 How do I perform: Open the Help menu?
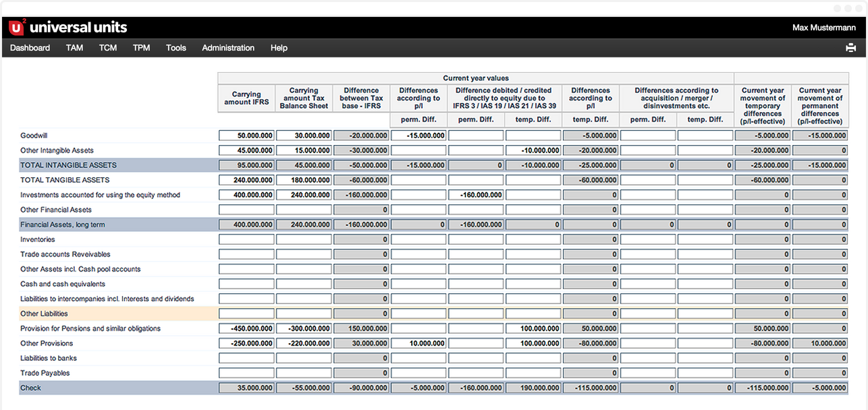(279, 48)
